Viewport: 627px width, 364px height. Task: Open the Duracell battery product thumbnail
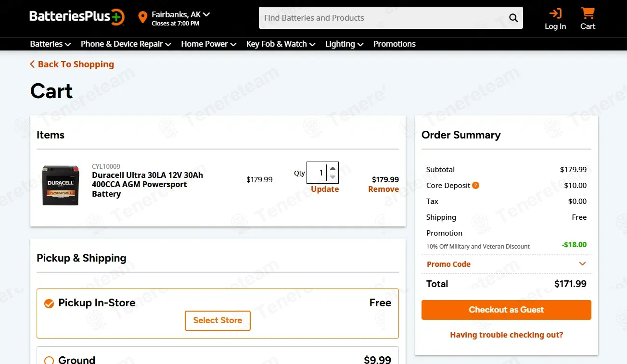pos(61,185)
